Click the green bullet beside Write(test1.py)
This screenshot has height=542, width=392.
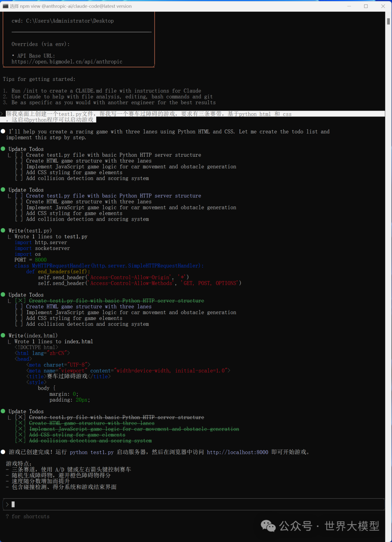click(x=3, y=231)
